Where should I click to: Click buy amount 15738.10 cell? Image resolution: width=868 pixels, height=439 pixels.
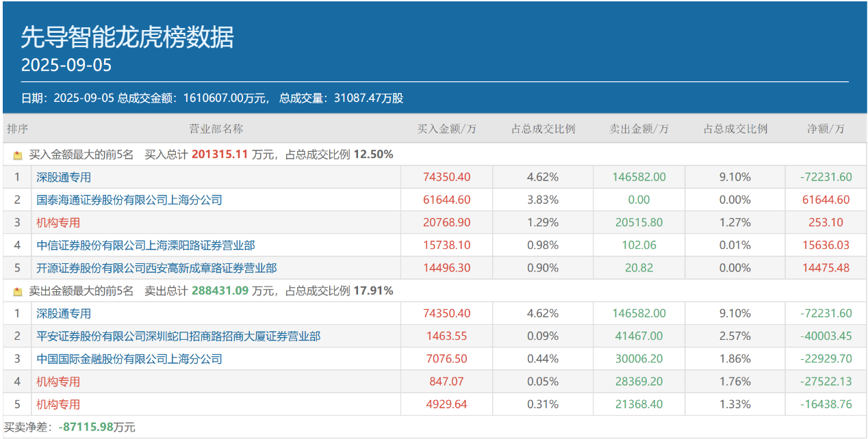(x=447, y=245)
